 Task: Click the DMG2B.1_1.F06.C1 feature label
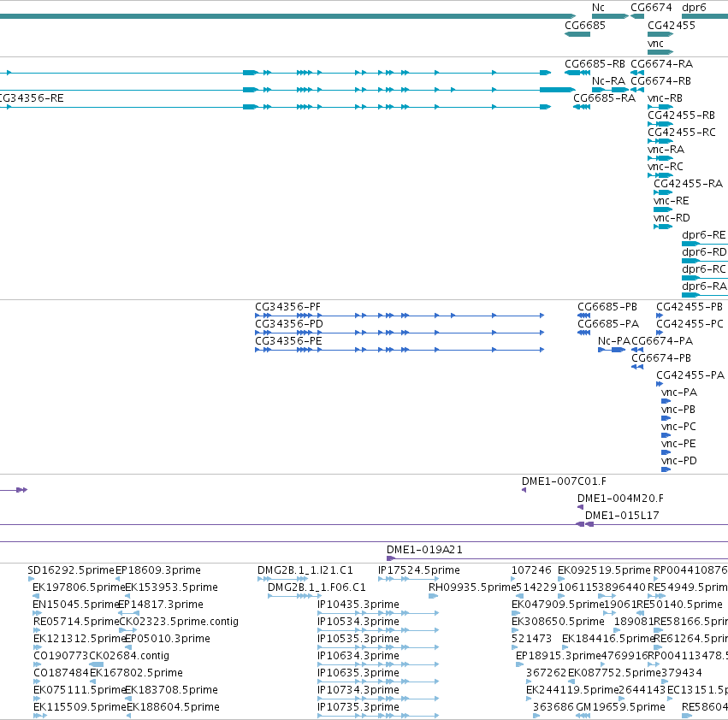(x=317, y=587)
